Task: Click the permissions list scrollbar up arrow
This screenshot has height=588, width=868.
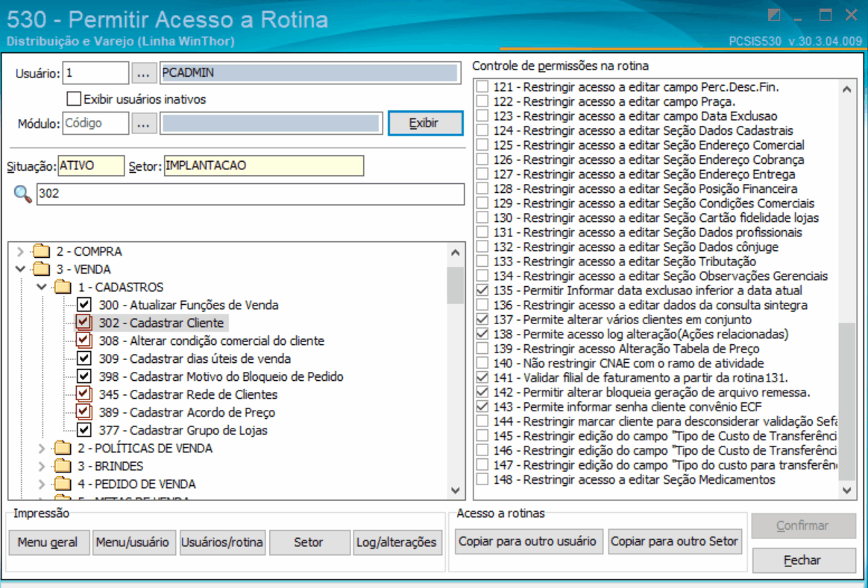Action: [847, 89]
